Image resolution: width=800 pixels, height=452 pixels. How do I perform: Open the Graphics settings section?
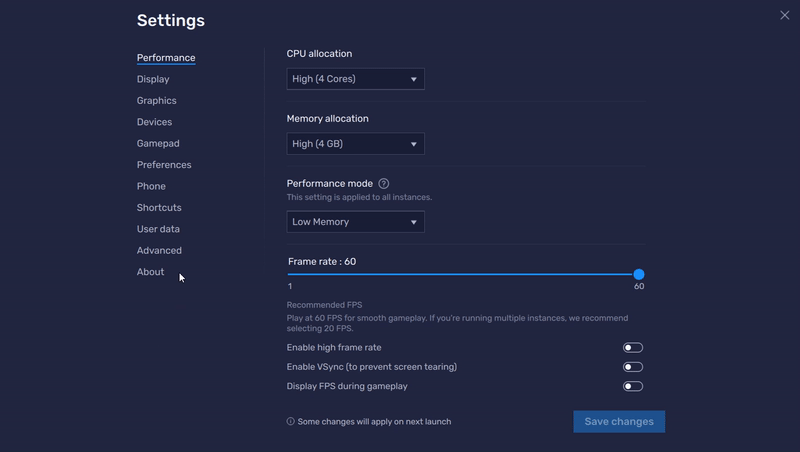pyautogui.click(x=157, y=101)
